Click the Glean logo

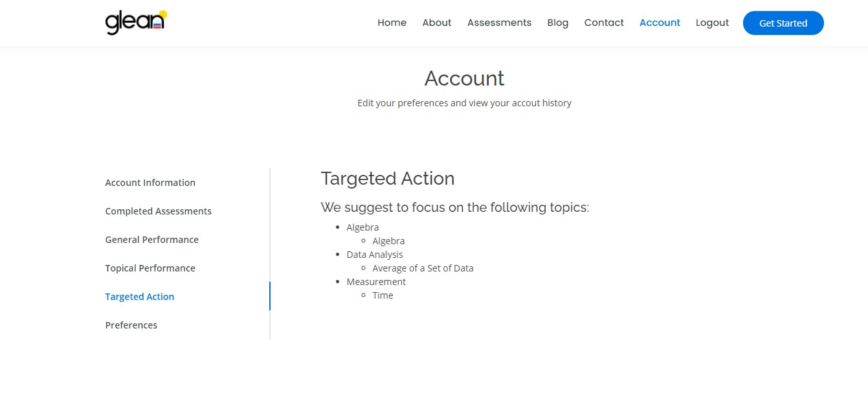point(136,23)
